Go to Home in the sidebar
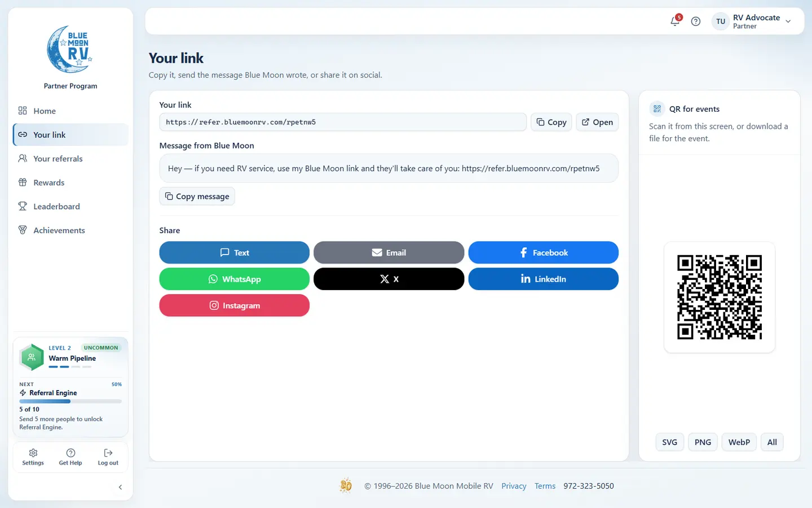The image size is (812, 508). tap(70, 111)
